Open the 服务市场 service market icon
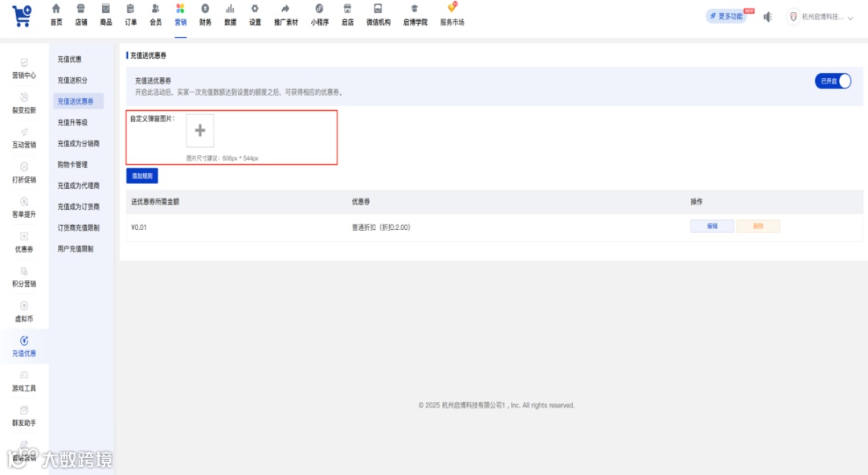 [452, 8]
